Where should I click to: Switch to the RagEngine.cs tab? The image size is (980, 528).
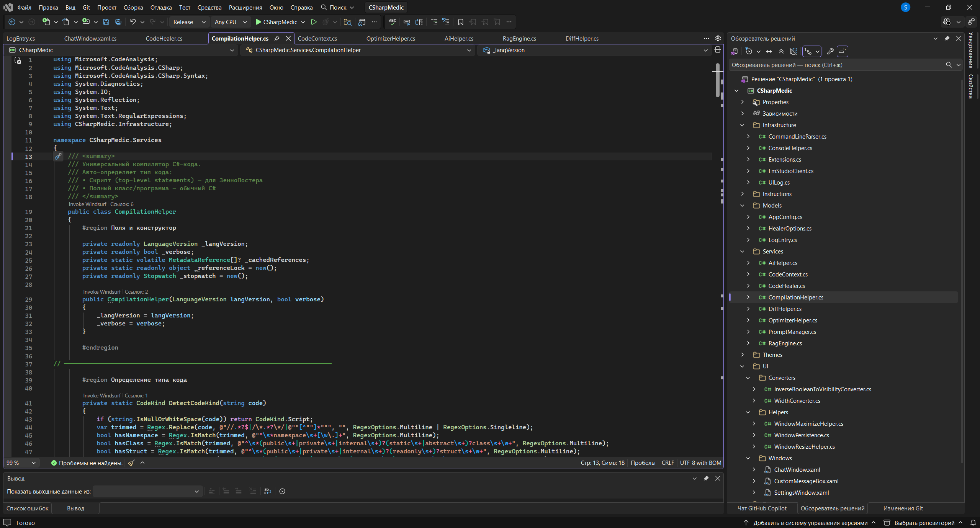point(519,38)
